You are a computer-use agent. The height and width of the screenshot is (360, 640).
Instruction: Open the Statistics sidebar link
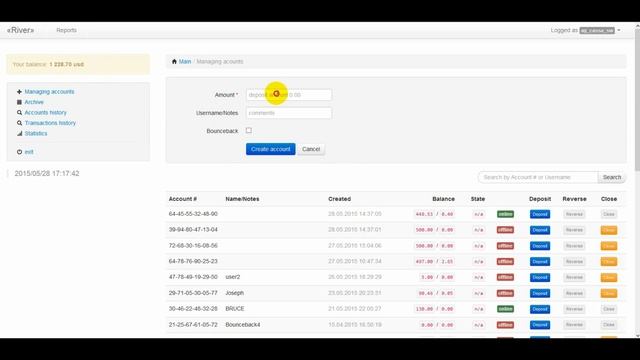(36, 133)
